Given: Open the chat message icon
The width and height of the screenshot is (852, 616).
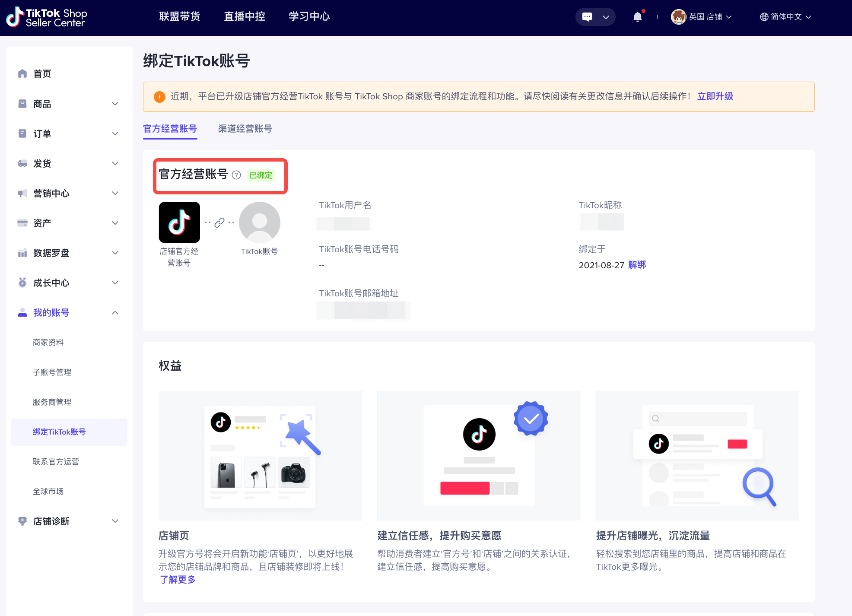Looking at the screenshot, I should click(587, 17).
